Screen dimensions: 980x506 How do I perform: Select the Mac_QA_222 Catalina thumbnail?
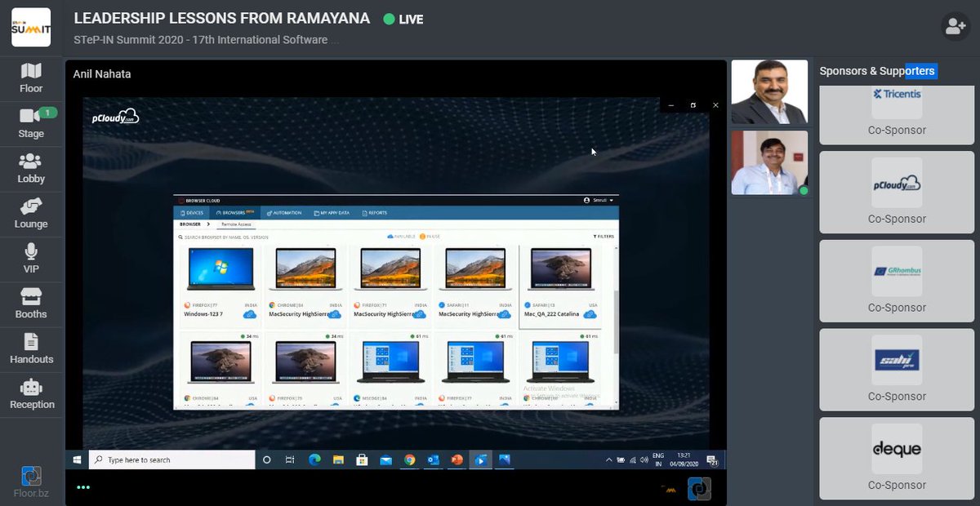[x=560, y=269]
